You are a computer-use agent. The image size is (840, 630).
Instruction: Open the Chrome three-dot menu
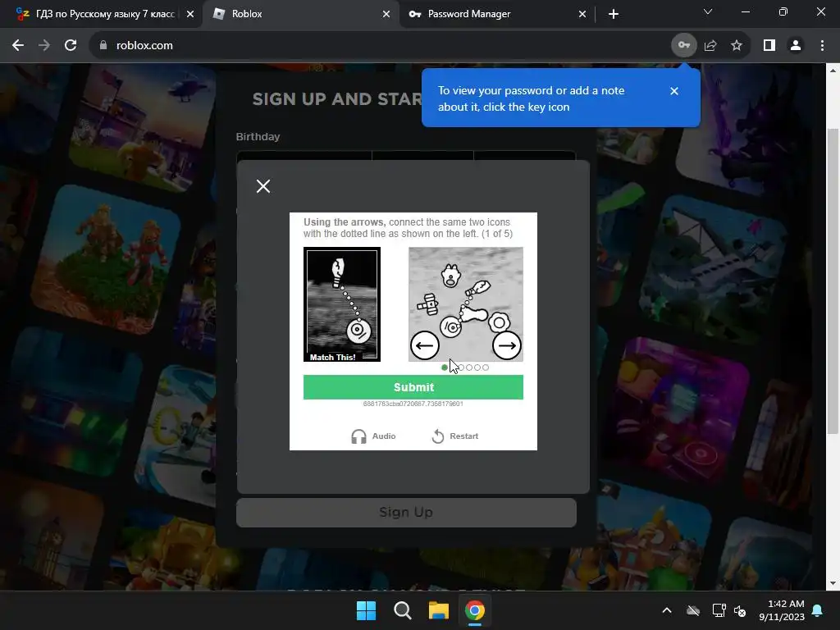coord(822,46)
